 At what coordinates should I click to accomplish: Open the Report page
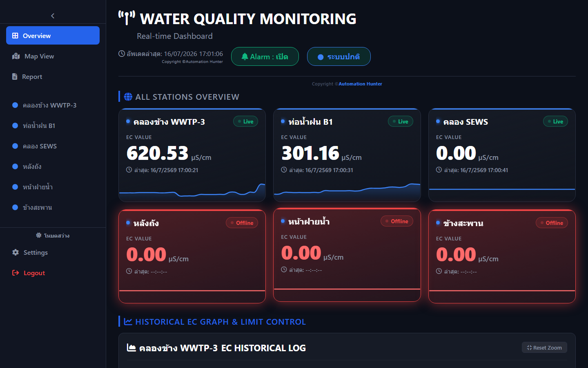click(x=53, y=76)
